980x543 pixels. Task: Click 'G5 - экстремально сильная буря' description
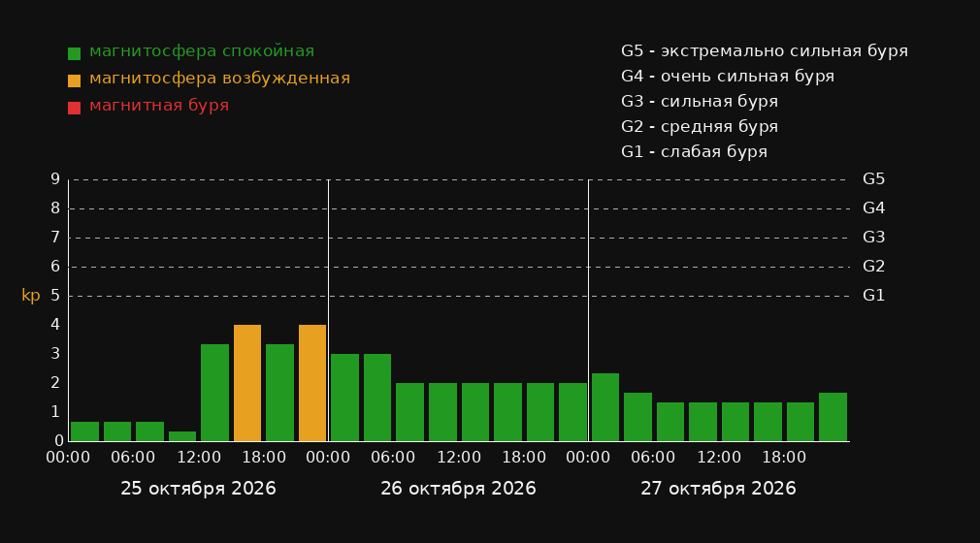(765, 51)
